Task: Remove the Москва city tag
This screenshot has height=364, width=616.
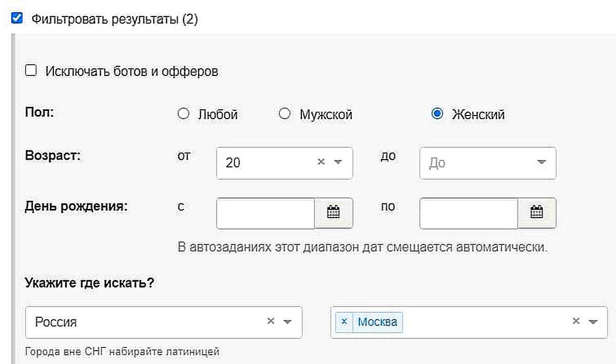Action: [x=344, y=322]
